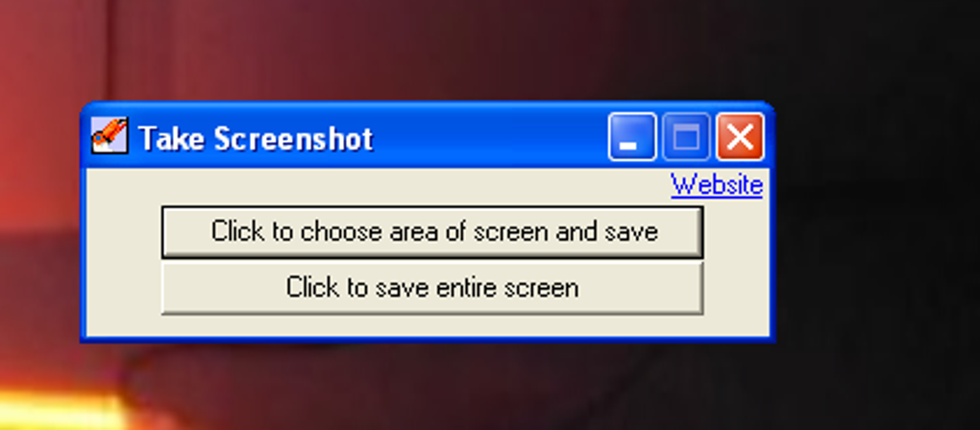This screenshot has height=430, width=980.
Task: Close the Take Screenshot window
Action: [740, 136]
